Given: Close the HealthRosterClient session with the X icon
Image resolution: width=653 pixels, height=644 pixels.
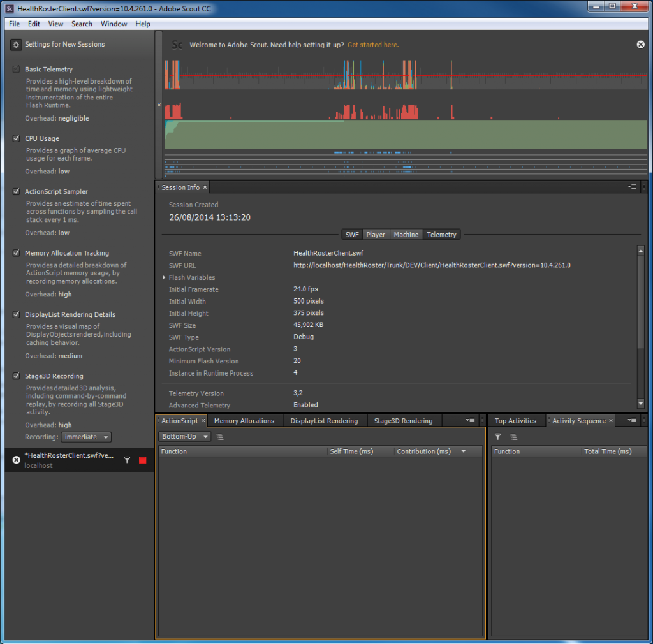Looking at the screenshot, I should [17, 460].
